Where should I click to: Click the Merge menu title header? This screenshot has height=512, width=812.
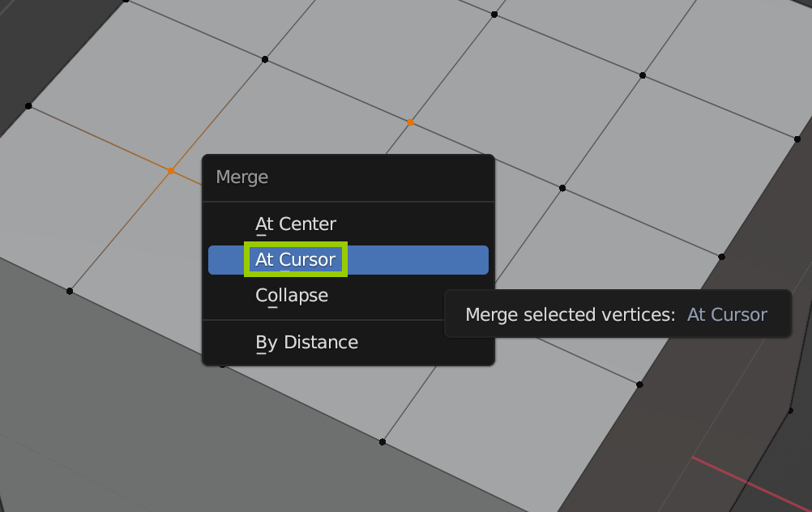point(242,177)
